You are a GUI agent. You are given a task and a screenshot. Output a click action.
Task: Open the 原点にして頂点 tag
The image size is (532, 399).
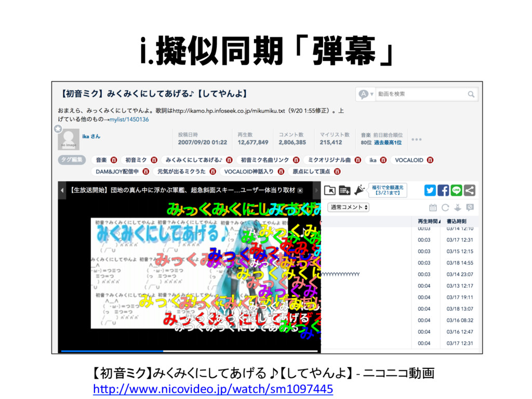[311, 171]
